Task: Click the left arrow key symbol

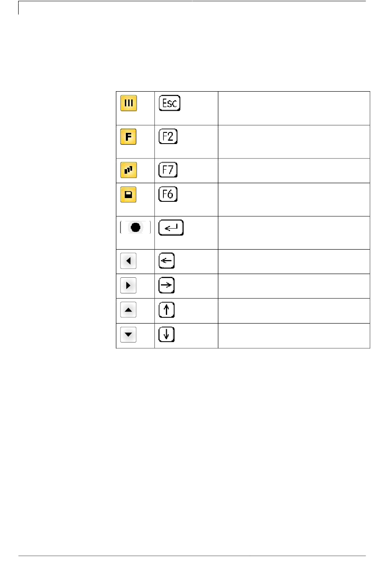Action: tap(167, 261)
